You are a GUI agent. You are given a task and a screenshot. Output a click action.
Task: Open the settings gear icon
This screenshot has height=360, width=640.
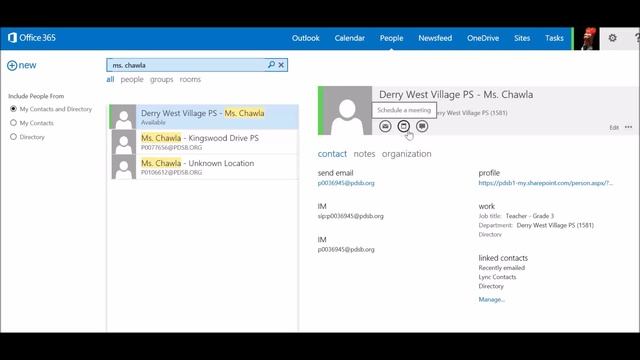pos(612,38)
